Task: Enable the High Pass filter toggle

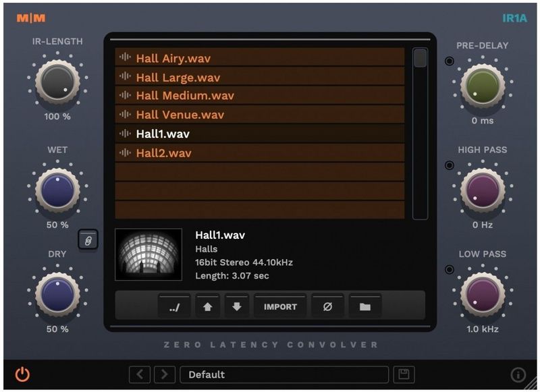Action: [x=449, y=165]
